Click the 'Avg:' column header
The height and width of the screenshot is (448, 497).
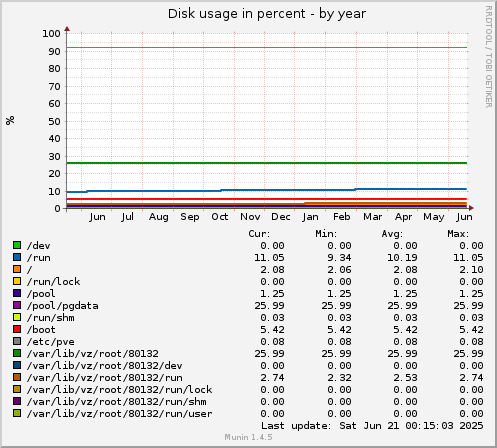[392, 234]
